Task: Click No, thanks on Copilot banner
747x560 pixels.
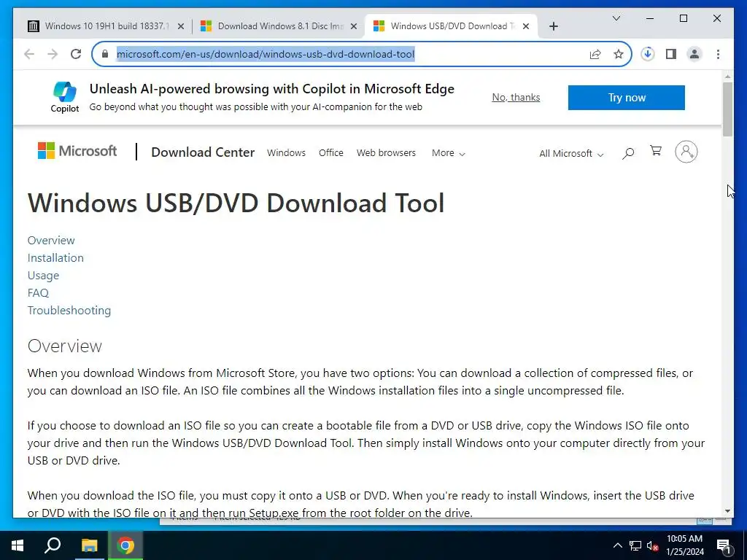Action: pyautogui.click(x=516, y=97)
